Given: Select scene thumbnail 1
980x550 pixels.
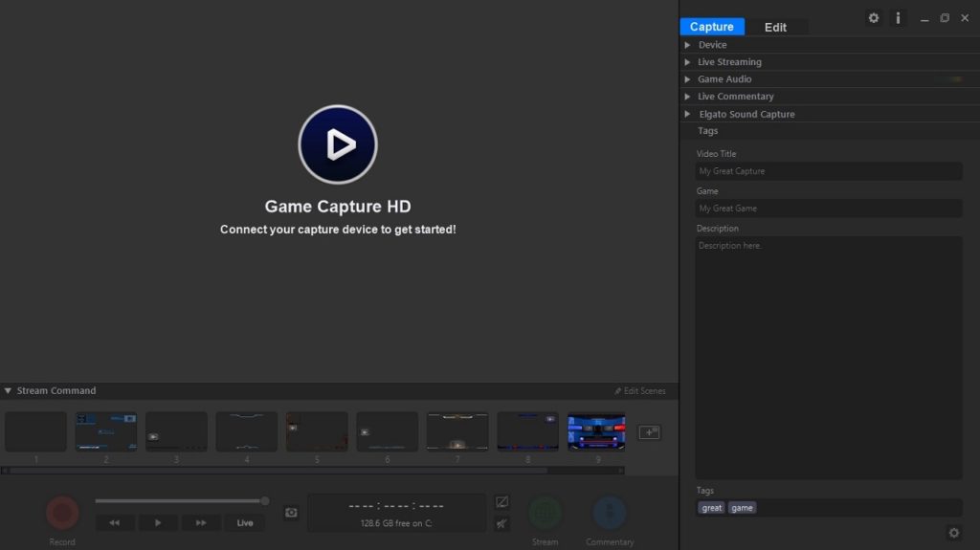Looking at the screenshot, I should point(35,431).
